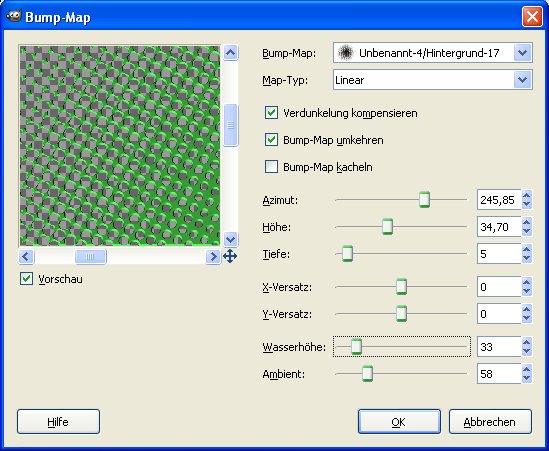Enable Bump-Map kacheln checkbox
Viewport: 549px width, 451px height.
pyautogui.click(x=271, y=167)
